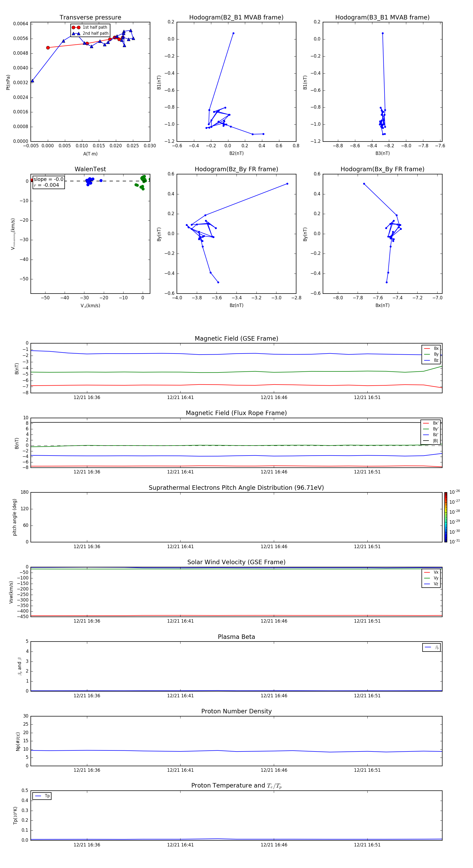Click the Bz' legend entry in Flux Rope plot
The height and width of the screenshot is (868, 473).
(431, 435)
